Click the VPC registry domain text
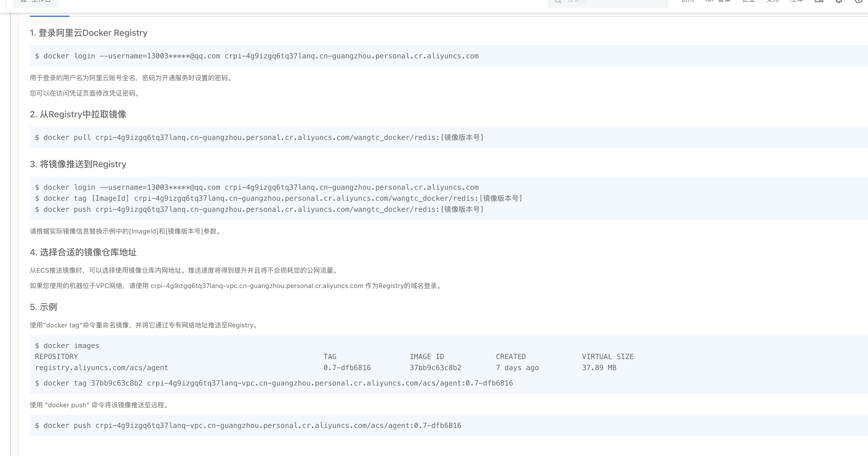Viewport: 868px width, 456px height. pos(257,286)
